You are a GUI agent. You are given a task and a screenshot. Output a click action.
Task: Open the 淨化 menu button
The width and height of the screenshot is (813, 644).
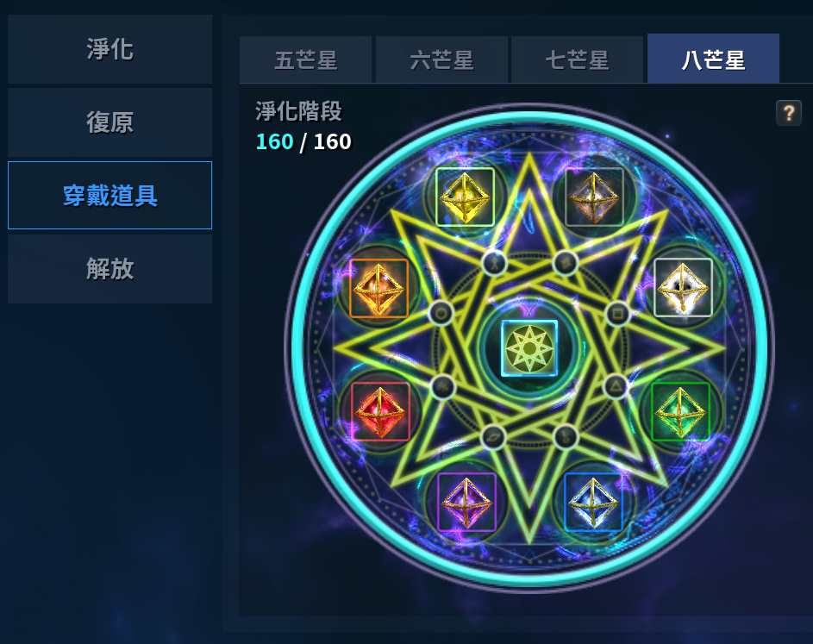tap(109, 49)
